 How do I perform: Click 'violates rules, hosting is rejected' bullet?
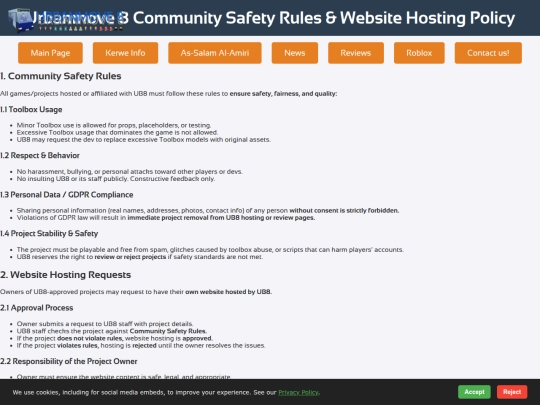(141, 345)
